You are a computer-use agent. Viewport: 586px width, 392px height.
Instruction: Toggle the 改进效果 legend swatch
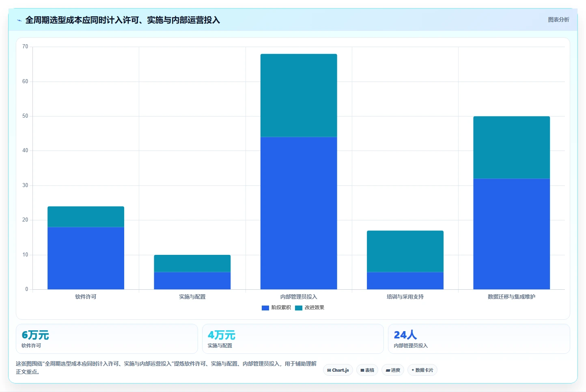[x=299, y=308]
